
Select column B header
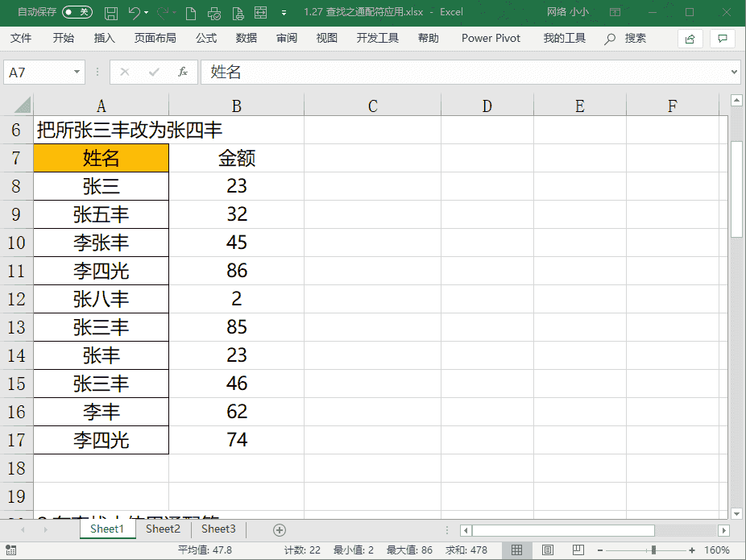click(x=237, y=106)
